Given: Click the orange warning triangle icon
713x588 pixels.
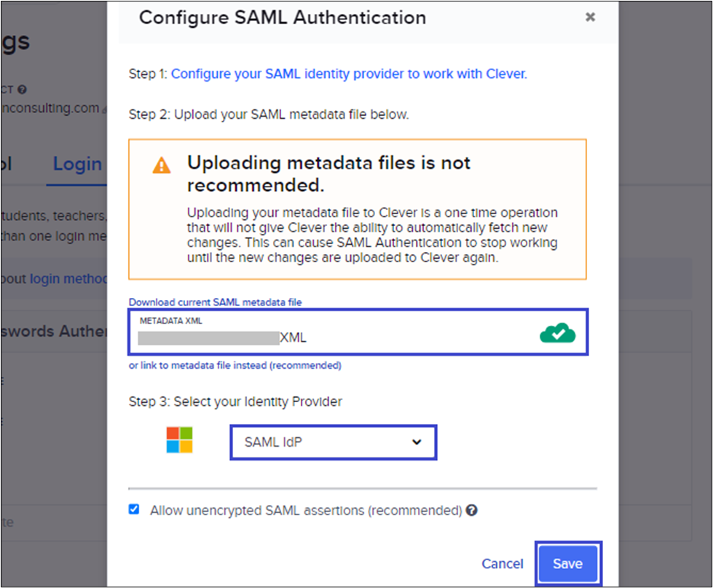Looking at the screenshot, I should pyautogui.click(x=162, y=165).
